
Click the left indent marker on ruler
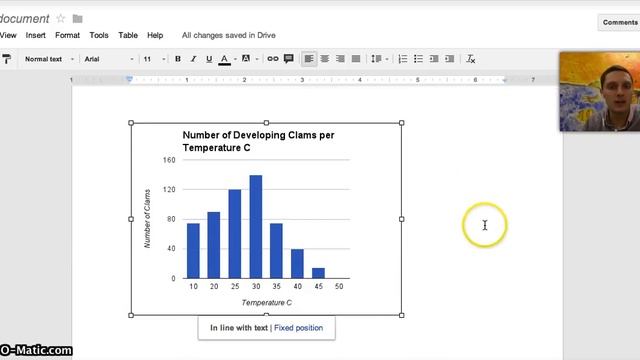pos(129,79)
